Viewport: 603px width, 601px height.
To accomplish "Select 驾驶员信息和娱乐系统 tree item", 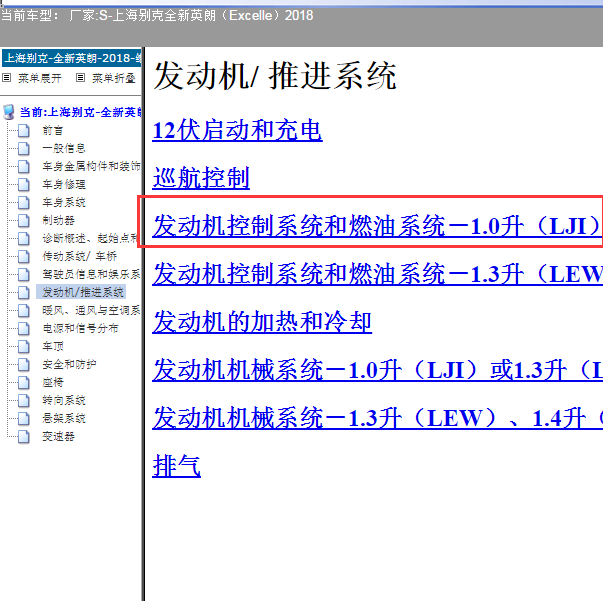I will (x=91, y=275).
